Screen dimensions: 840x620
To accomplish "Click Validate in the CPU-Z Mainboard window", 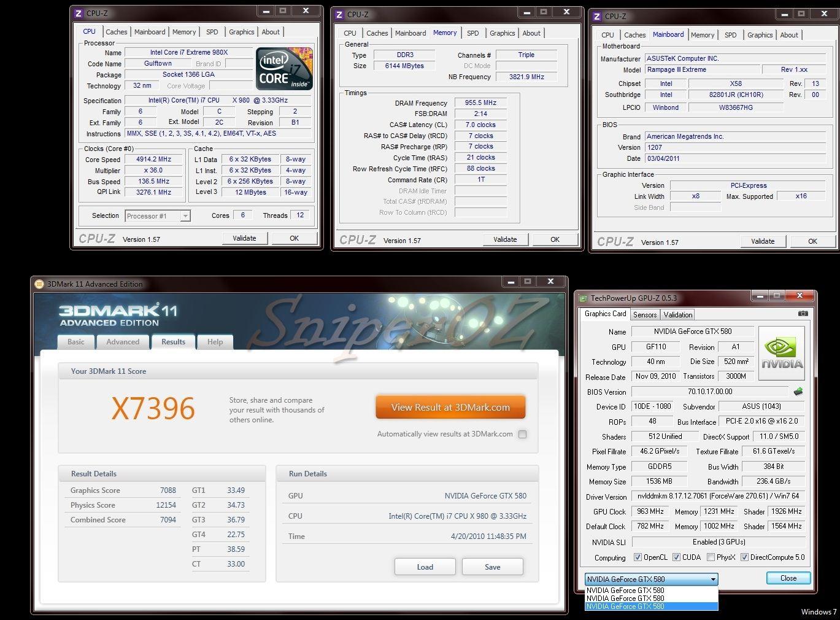I will (x=763, y=241).
